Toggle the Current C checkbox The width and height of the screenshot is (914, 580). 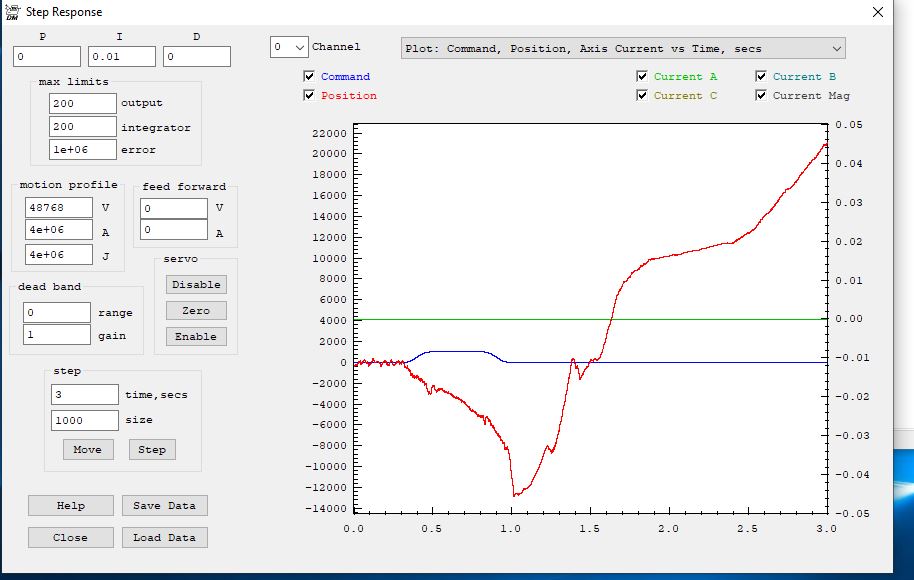(642, 96)
